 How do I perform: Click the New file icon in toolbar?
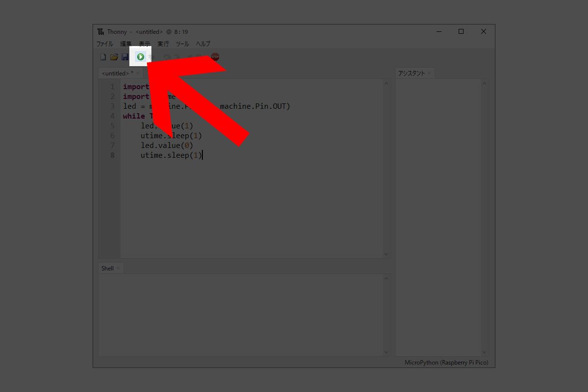coord(103,57)
